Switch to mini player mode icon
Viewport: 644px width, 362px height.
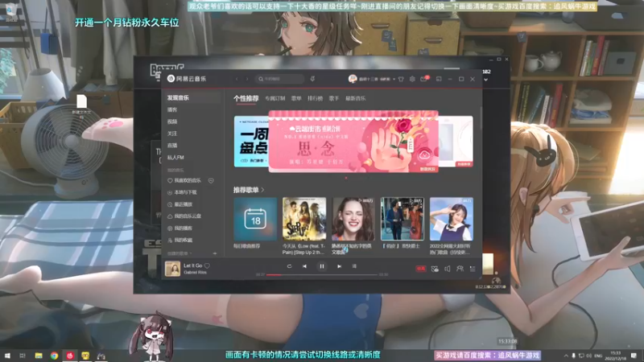pos(439,79)
